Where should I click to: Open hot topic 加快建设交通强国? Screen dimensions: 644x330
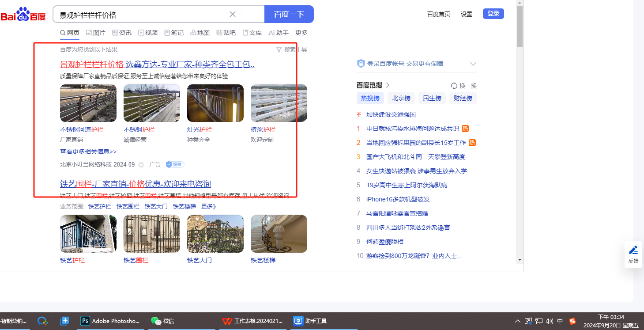tap(391, 114)
